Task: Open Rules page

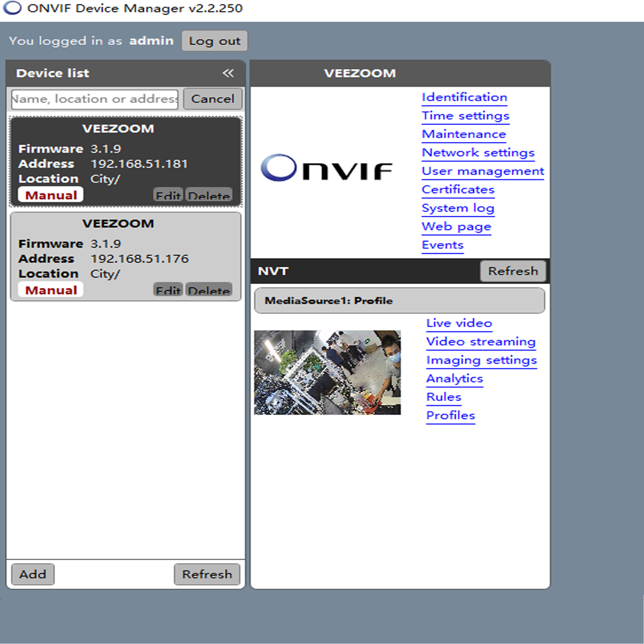Action: pyautogui.click(x=444, y=397)
